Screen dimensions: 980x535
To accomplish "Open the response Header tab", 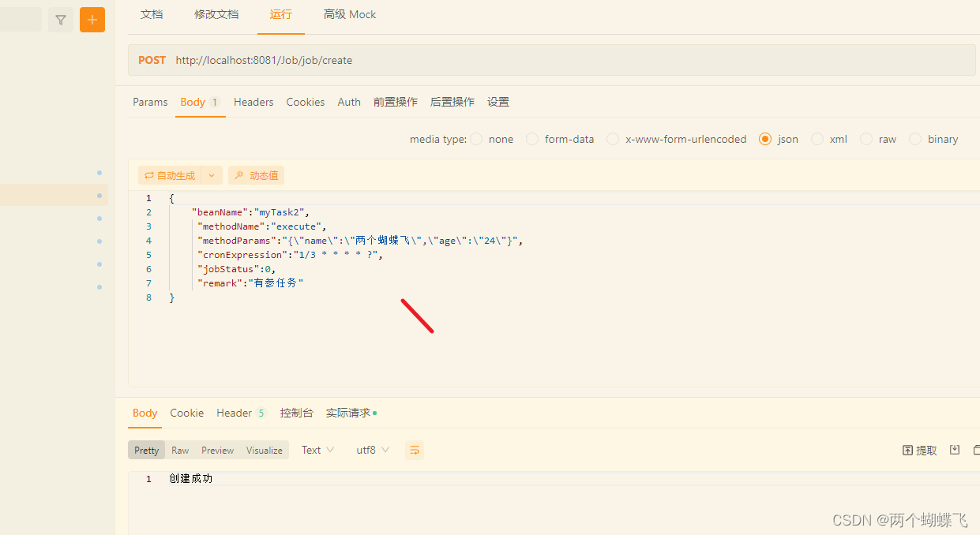I will (x=242, y=413).
